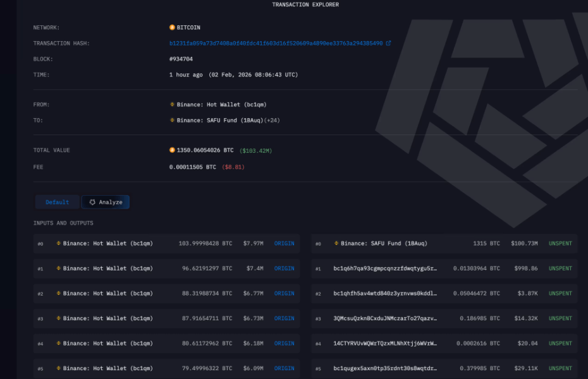Click the Bitcoin network icon

coord(172,27)
